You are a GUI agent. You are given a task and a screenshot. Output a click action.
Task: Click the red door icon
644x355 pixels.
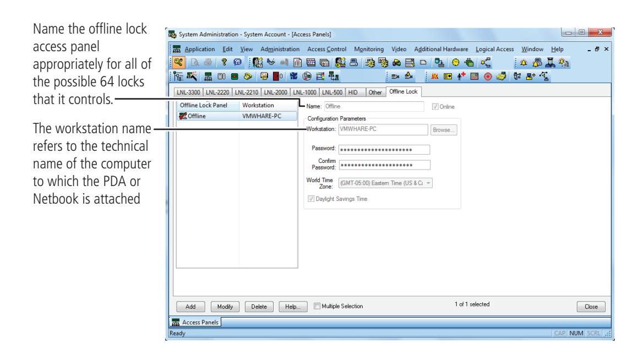(277, 77)
